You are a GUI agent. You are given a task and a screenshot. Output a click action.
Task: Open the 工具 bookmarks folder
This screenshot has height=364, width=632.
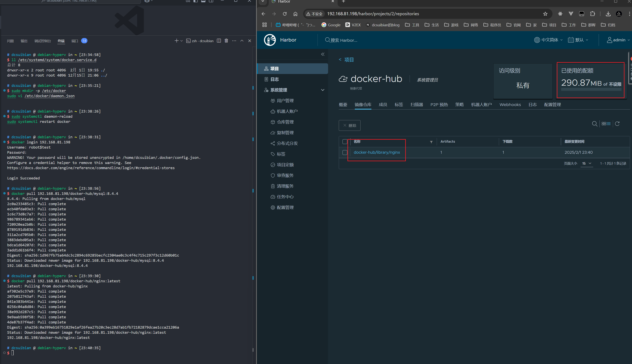click(412, 25)
